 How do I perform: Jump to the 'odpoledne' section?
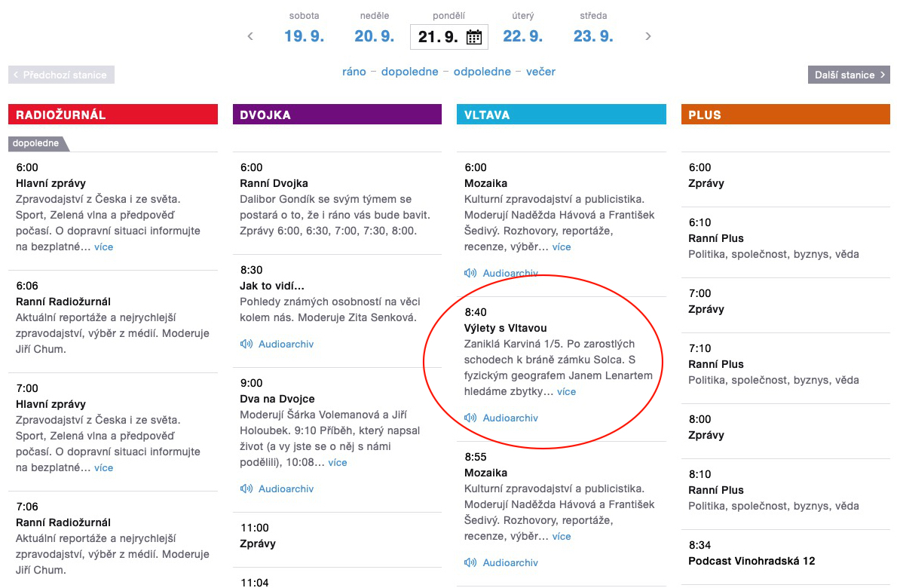point(482,72)
